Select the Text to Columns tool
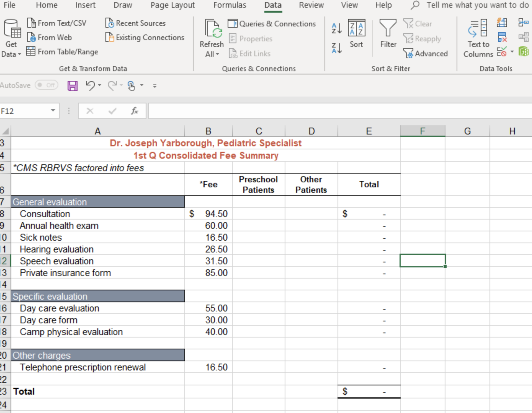The width and height of the screenshot is (532, 413). coord(478,37)
